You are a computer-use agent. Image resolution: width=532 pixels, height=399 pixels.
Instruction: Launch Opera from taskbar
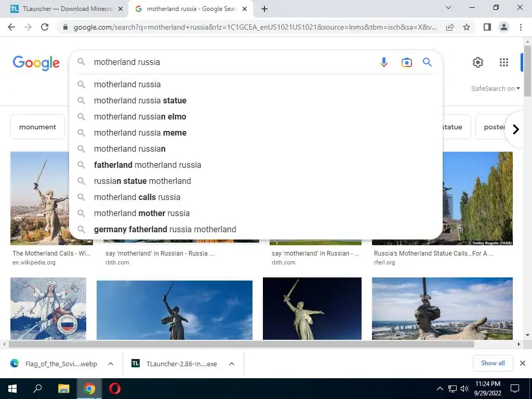coord(115,389)
